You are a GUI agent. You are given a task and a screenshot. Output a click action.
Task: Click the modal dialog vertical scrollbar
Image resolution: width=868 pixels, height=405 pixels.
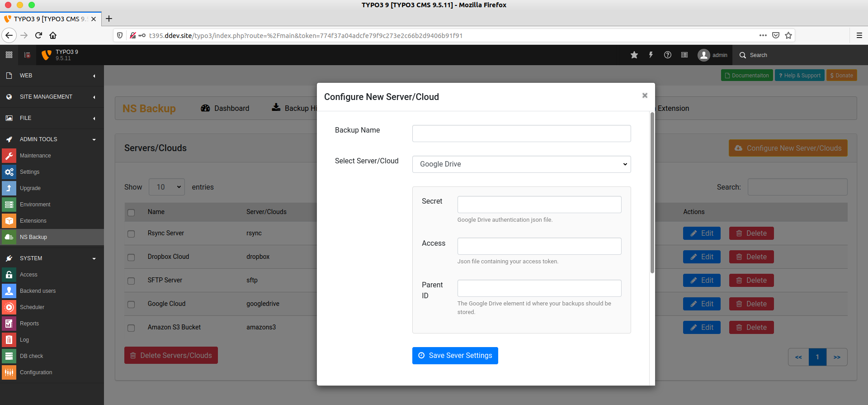coord(652,193)
